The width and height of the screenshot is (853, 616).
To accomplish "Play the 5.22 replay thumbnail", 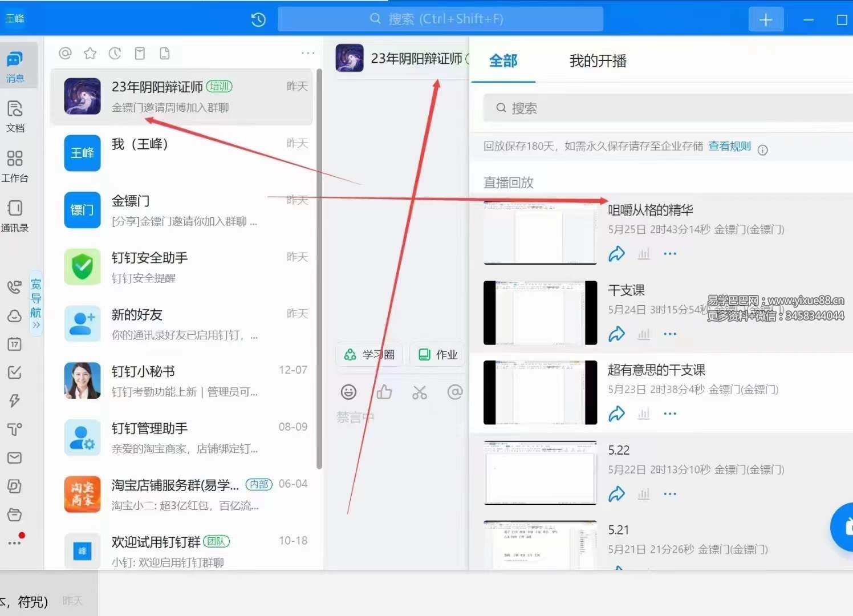I will click(x=540, y=472).
